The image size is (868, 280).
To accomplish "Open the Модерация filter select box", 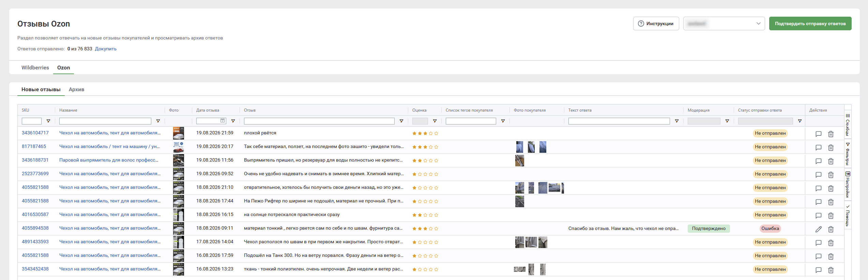I will pos(704,121).
